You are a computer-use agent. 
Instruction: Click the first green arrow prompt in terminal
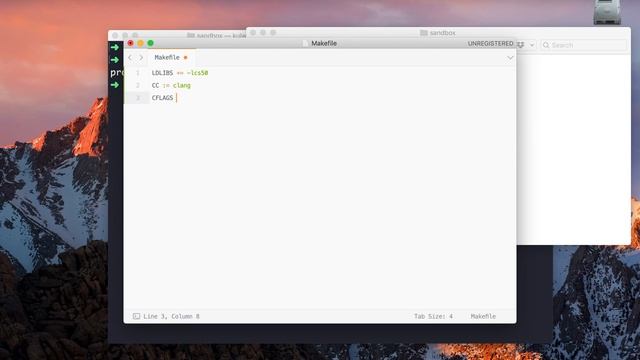115,47
